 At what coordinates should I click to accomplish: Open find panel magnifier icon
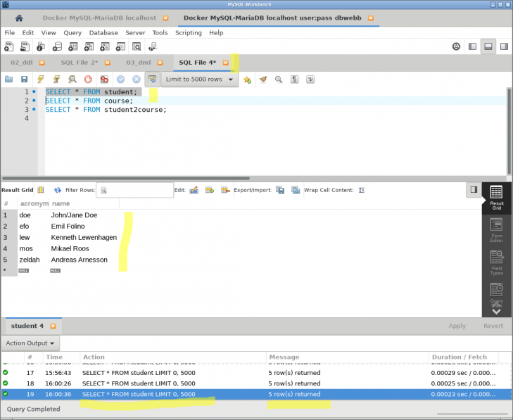coord(279,79)
